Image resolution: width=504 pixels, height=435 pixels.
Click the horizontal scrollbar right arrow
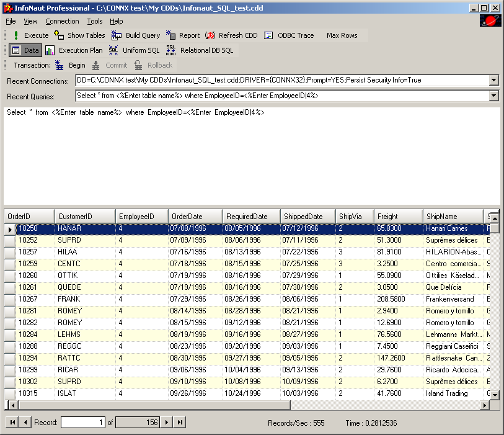(486, 405)
